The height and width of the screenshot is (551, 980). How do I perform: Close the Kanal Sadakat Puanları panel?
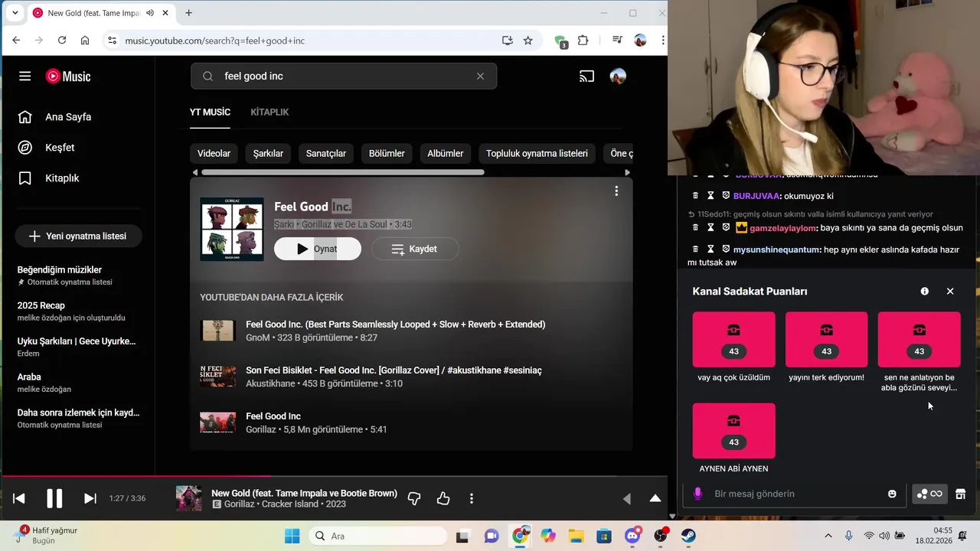[950, 292]
